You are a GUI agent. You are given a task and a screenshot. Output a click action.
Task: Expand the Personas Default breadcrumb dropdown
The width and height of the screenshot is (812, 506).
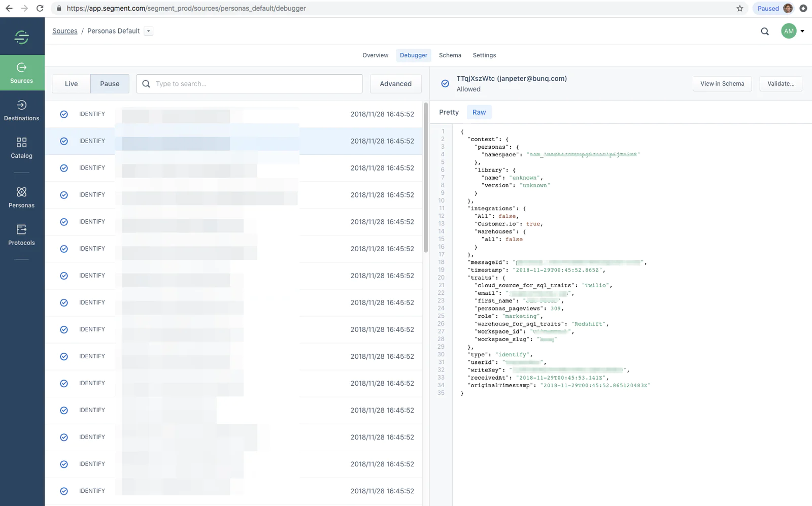pos(148,31)
